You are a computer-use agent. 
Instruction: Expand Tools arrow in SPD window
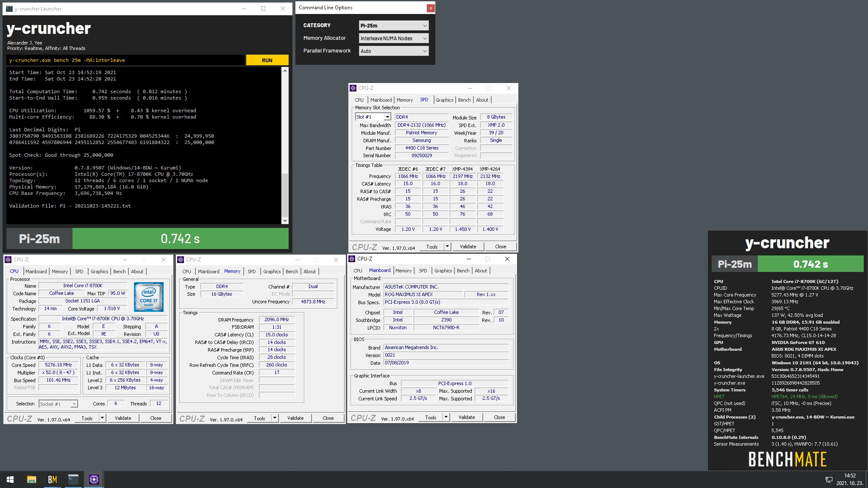(x=447, y=247)
